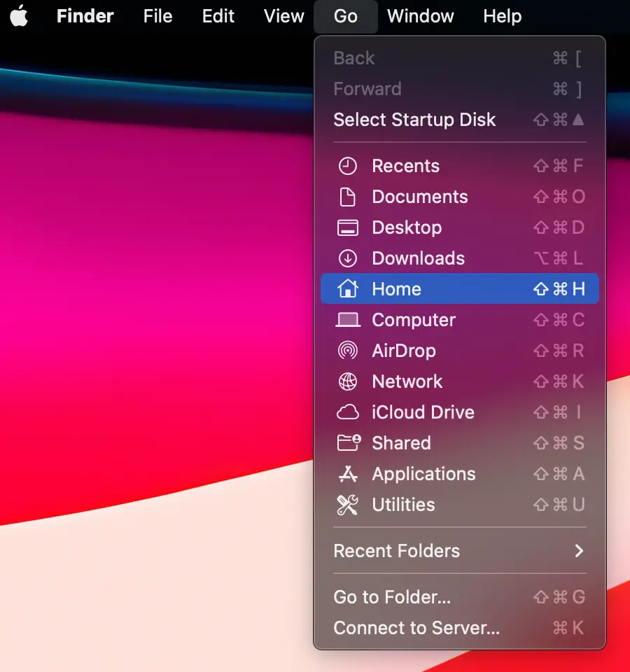Click the Computer laptop icon
630x672 pixels.
(348, 320)
